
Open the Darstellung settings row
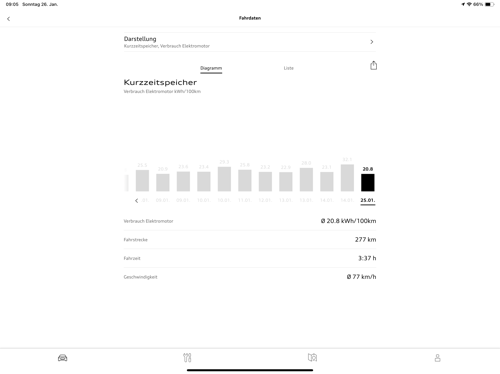tap(250, 42)
